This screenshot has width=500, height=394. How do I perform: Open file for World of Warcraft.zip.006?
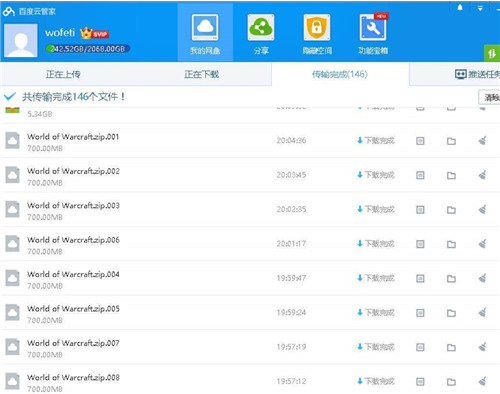420,244
